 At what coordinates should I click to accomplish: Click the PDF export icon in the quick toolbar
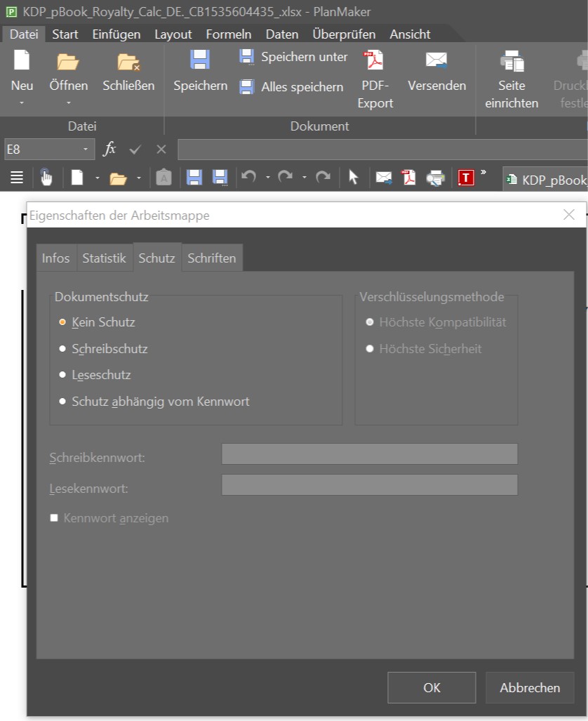click(x=408, y=178)
